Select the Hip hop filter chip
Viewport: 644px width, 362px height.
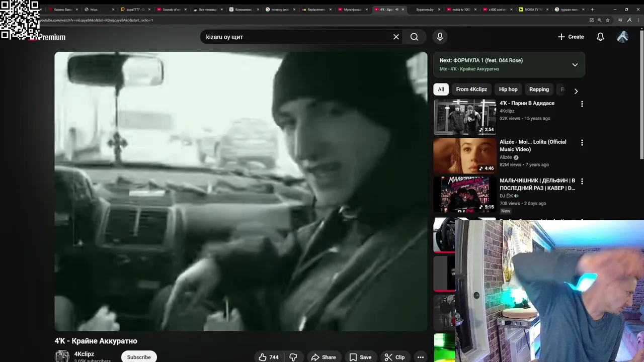coord(508,89)
